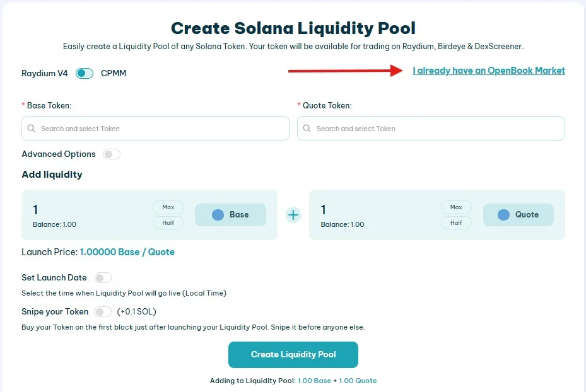This screenshot has width=586, height=392.
Task: Click Max on the Base amount panel
Action: [168, 207]
